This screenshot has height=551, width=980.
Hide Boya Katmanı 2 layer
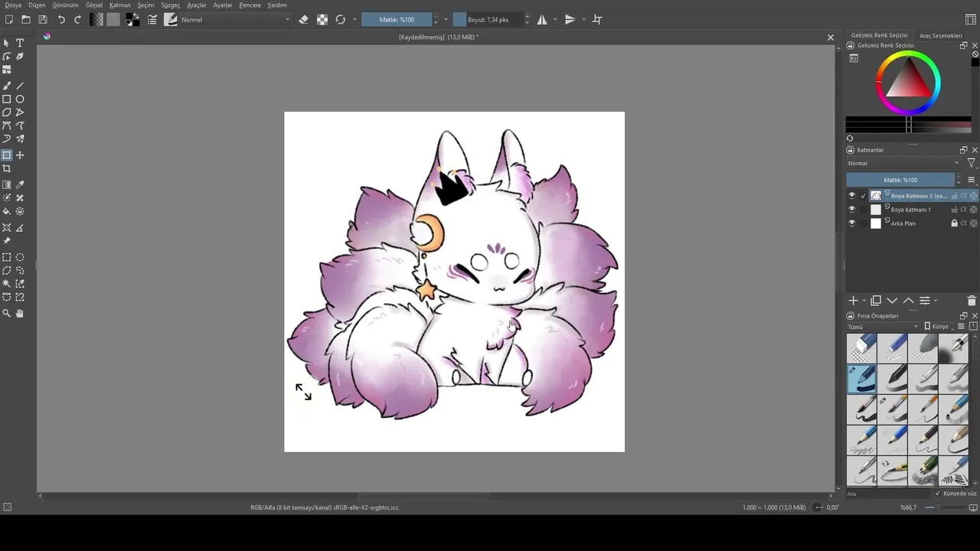[x=851, y=196]
